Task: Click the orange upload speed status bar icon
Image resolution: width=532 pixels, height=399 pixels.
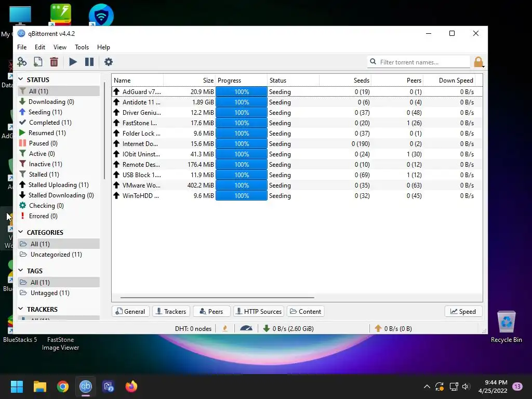Action: (378, 328)
